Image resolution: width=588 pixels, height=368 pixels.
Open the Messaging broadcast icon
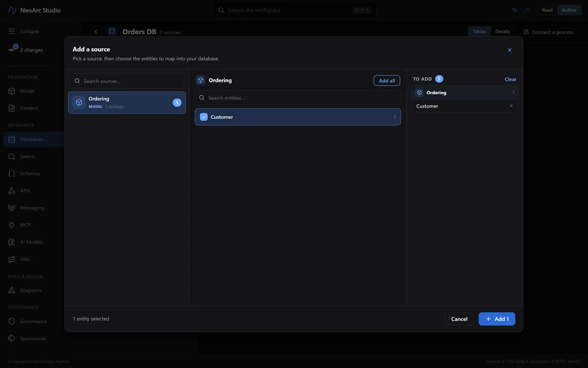coord(12,208)
